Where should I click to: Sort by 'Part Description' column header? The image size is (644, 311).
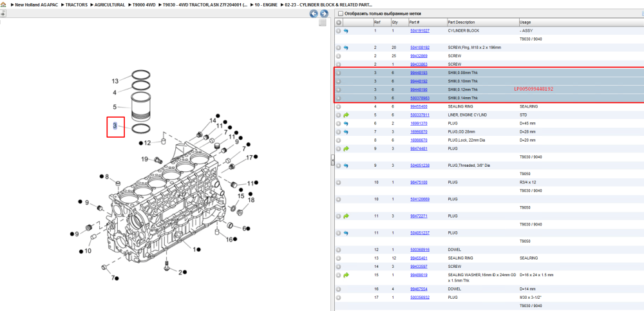[x=482, y=22]
